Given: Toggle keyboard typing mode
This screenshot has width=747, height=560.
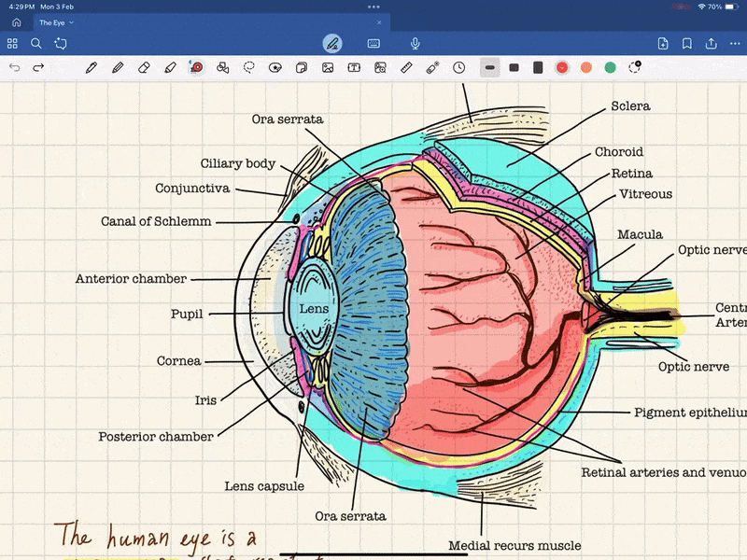Looking at the screenshot, I should pos(373,43).
